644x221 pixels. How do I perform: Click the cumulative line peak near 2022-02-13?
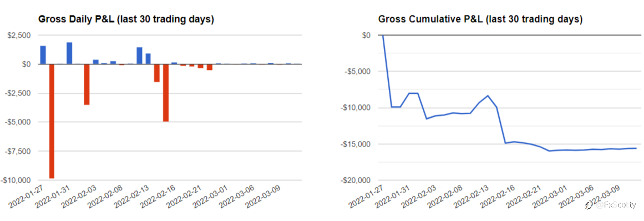point(488,96)
